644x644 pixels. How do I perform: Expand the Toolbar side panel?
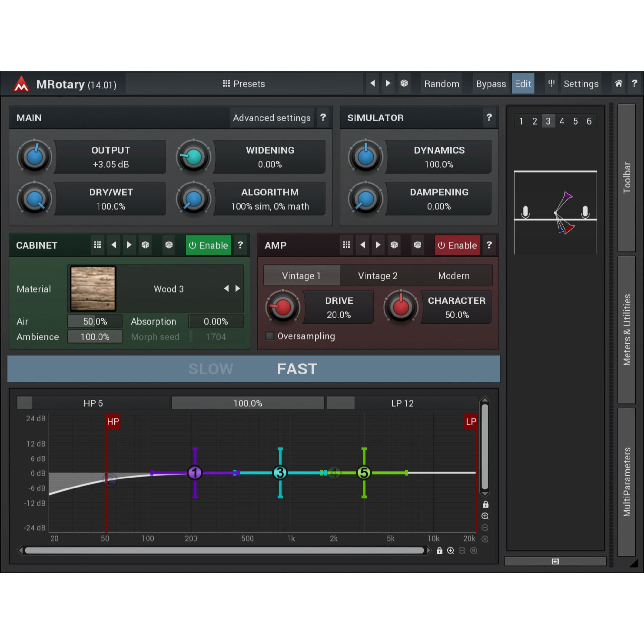pyautogui.click(x=627, y=178)
